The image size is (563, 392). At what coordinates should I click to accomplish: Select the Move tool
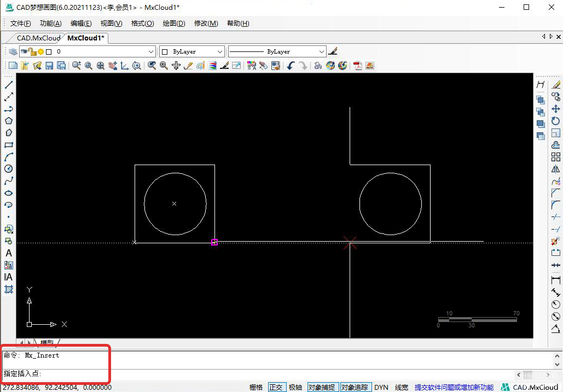[x=556, y=109]
